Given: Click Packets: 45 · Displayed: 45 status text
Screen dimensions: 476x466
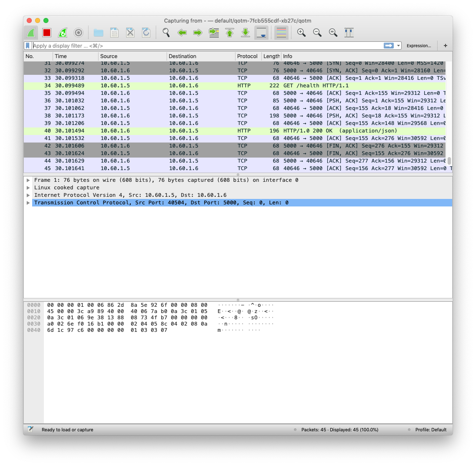Looking at the screenshot, I should point(340,430).
